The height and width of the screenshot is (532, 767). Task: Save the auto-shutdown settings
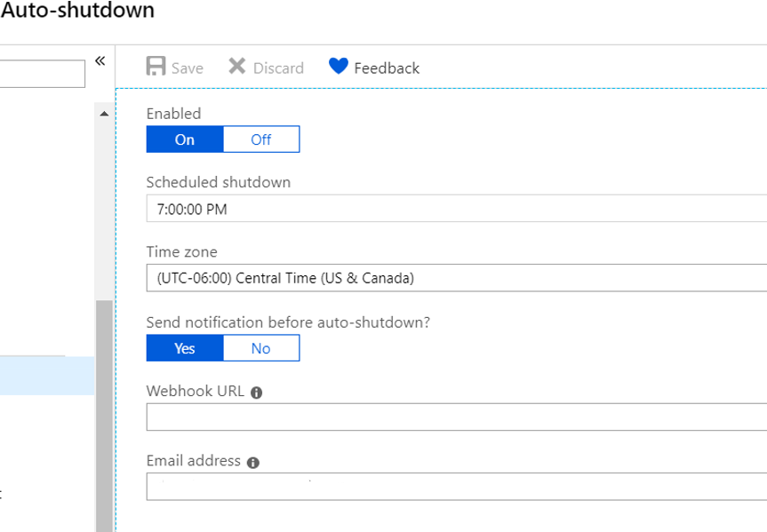[x=158, y=67]
